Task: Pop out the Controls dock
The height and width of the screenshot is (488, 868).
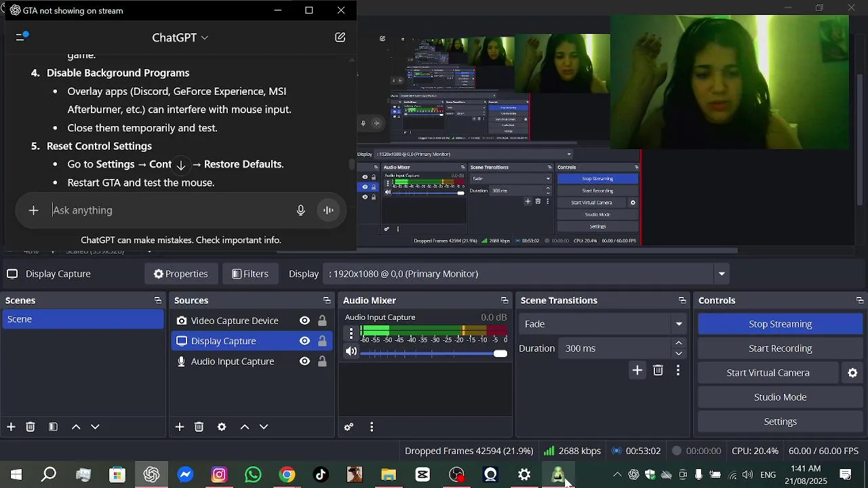Action: (x=860, y=300)
